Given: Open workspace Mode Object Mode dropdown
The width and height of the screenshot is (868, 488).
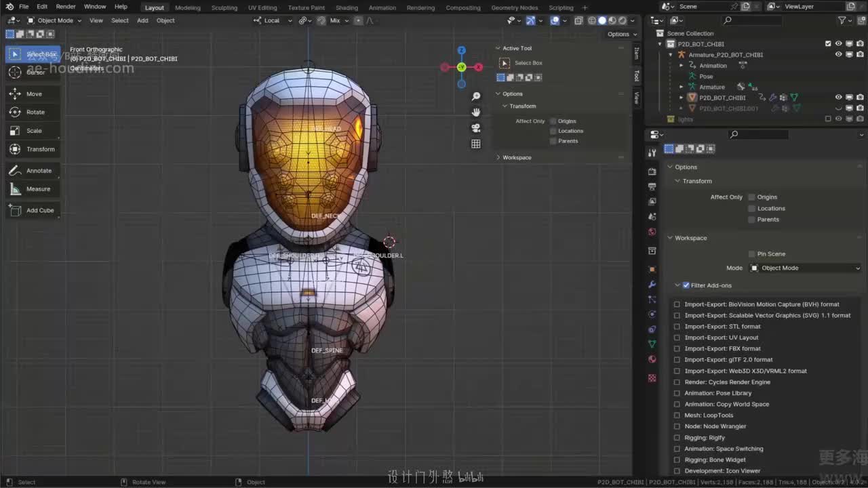Looking at the screenshot, I should point(805,268).
